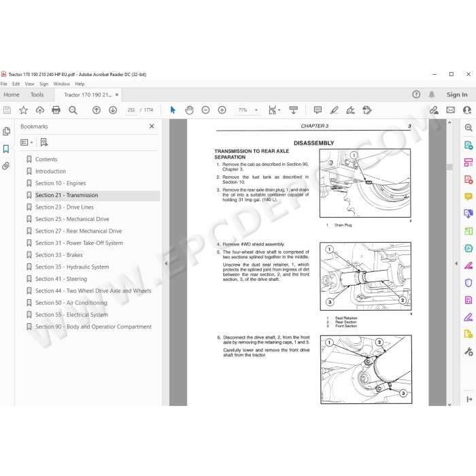
Task: Send file by email envelope icon
Action: coord(450,110)
